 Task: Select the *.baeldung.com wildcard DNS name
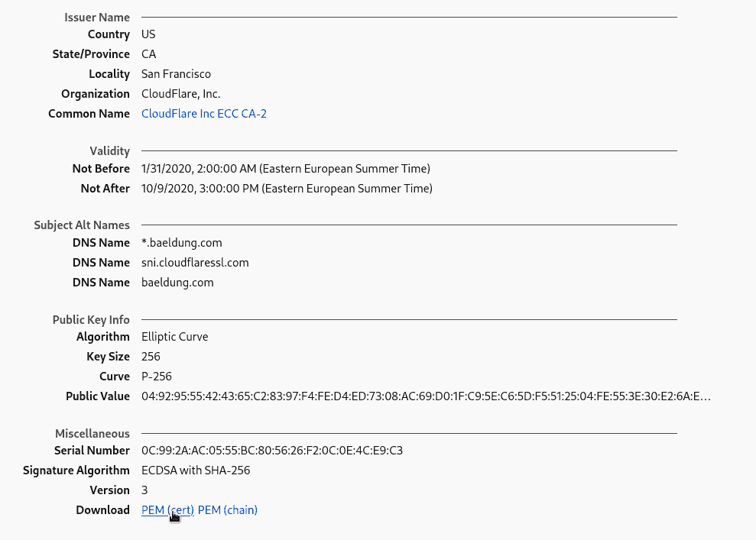pos(181,243)
